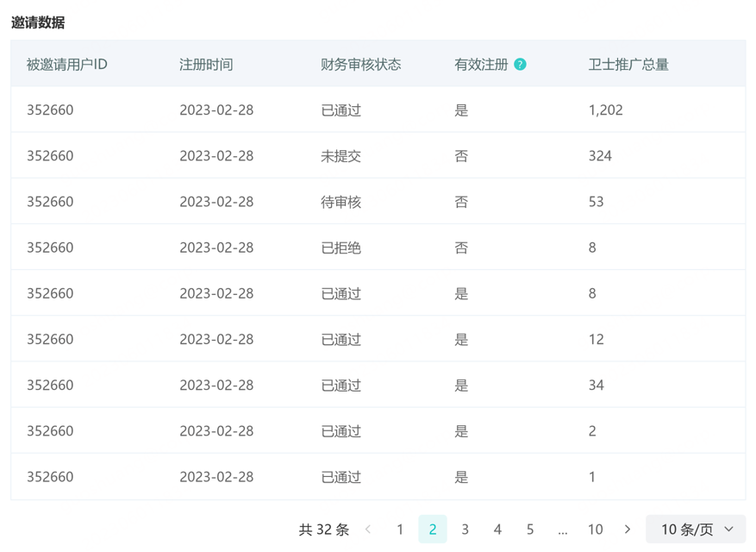Click the 被邀请用户ID column header
The width and height of the screenshot is (756, 552).
[67, 65]
